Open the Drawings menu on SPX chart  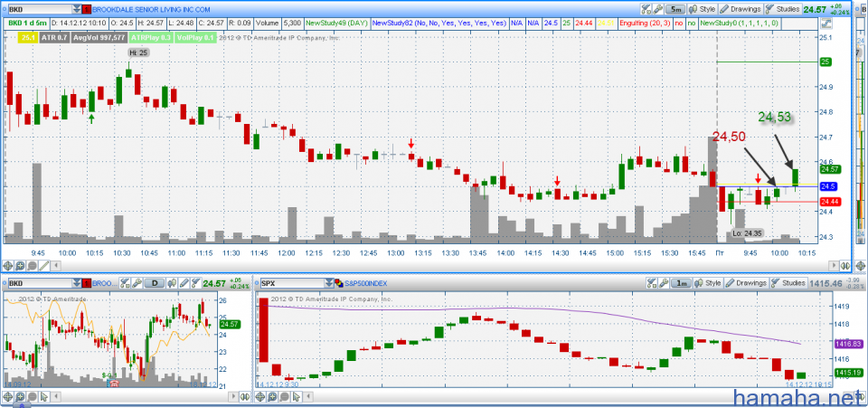click(x=746, y=283)
